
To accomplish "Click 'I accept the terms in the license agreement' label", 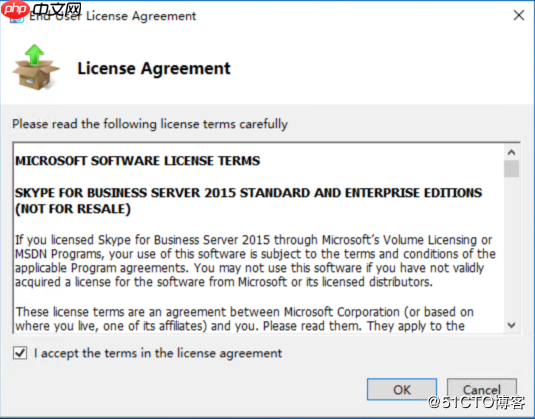I will click(x=158, y=353).
